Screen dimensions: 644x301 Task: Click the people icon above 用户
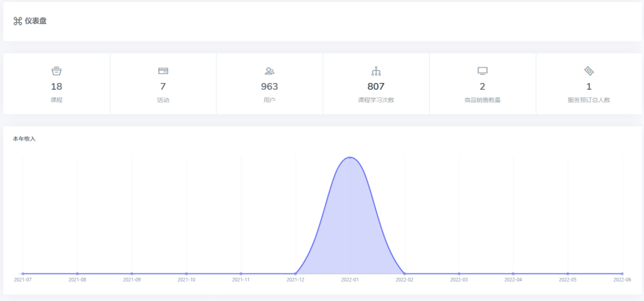click(x=269, y=71)
